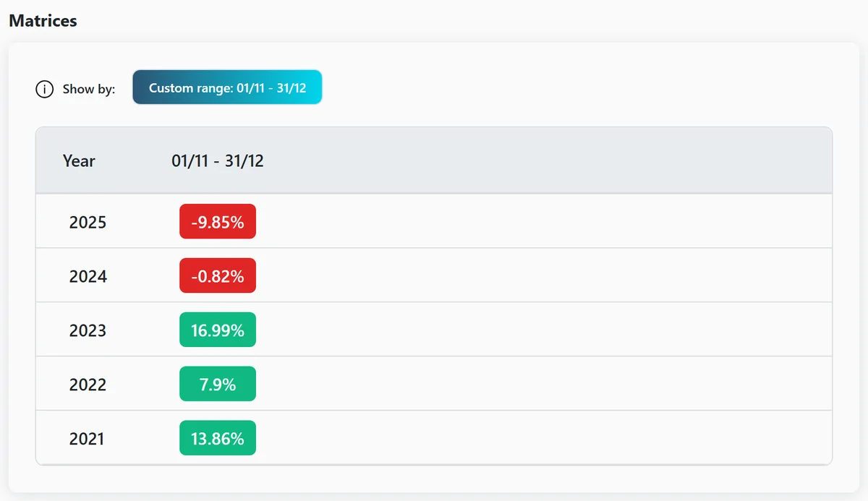Click the 01/11 - 31/12 column header
This screenshot has width=868, height=501.
point(218,160)
